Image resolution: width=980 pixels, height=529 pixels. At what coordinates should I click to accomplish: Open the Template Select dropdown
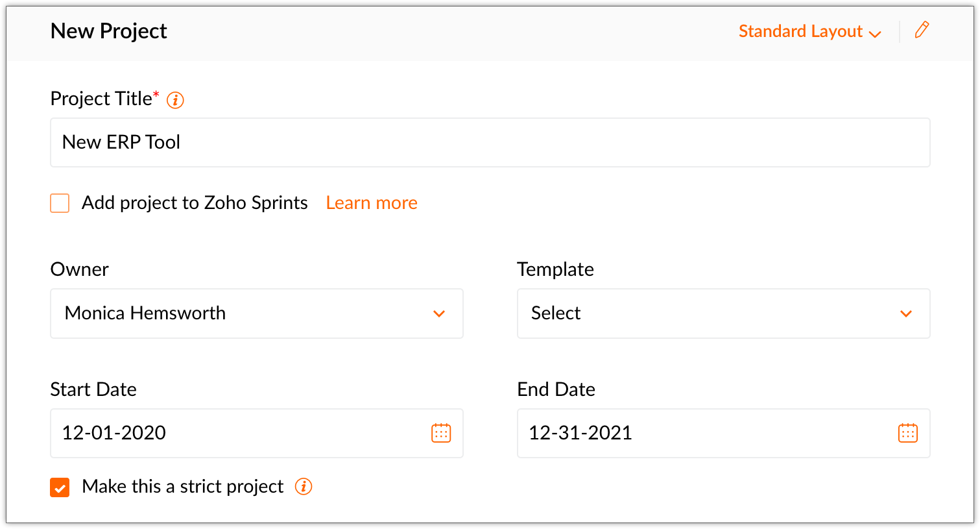(724, 314)
